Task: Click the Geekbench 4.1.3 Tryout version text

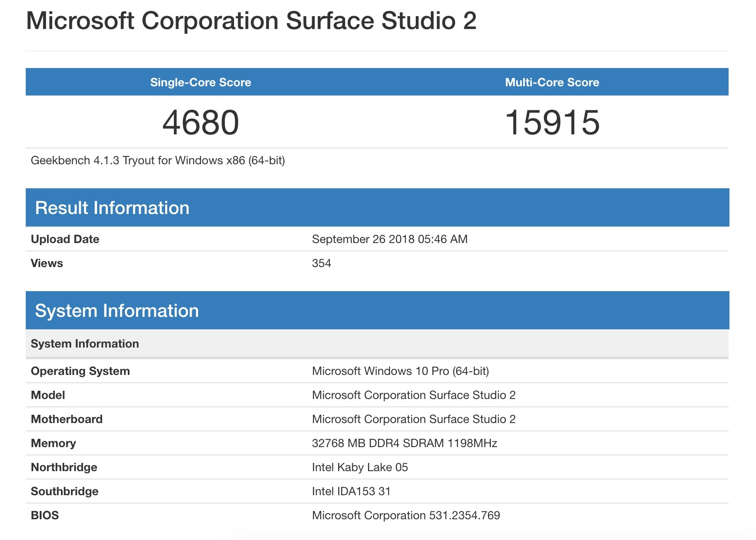Action: [158, 161]
